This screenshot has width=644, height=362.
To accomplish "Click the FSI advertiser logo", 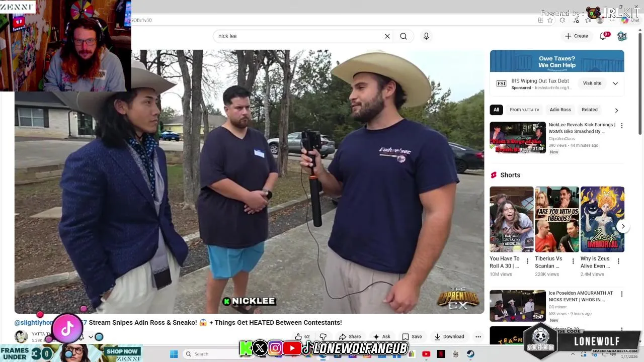I will coord(501,83).
